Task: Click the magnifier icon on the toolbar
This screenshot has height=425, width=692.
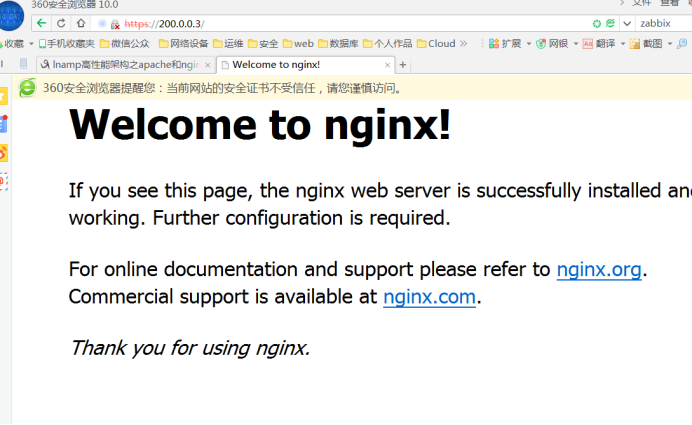Action: pyautogui.click(x=682, y=43)
